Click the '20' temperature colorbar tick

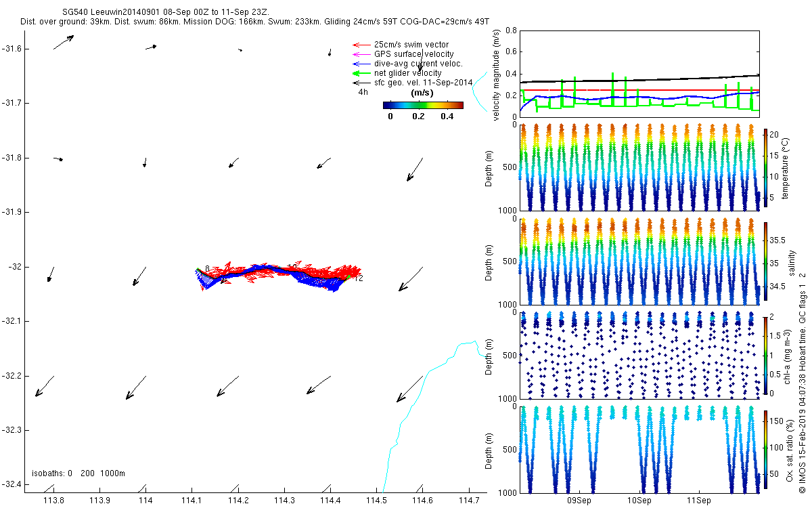coord(775,135)
